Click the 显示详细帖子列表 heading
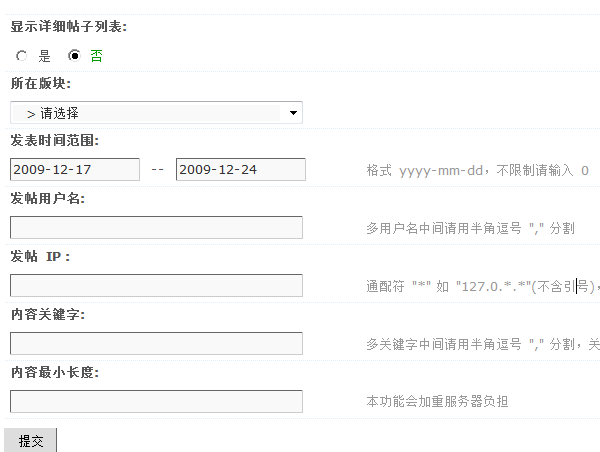The width and height of the screenshot is (600, 452). point(69,25)
